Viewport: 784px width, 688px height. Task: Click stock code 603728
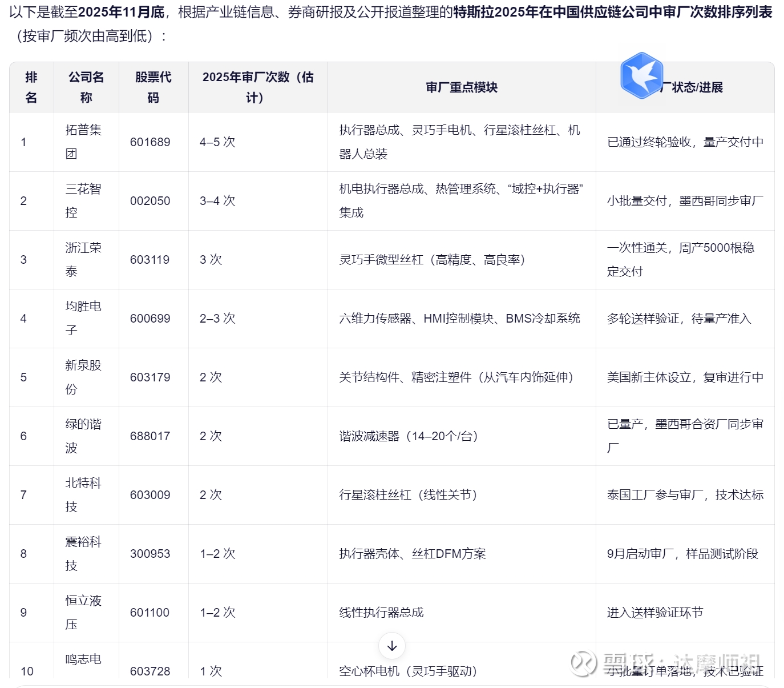(x=150, y=671)
